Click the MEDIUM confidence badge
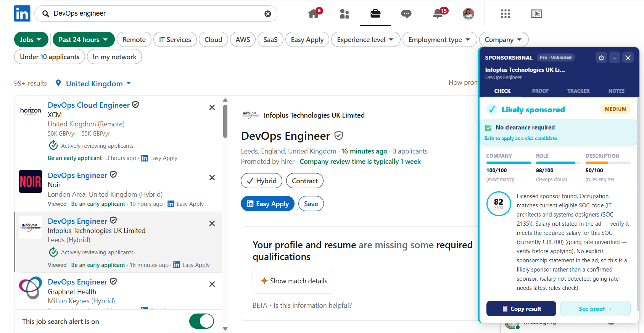The height and width of the screenshot is (333, 644). tap(615, 109)
